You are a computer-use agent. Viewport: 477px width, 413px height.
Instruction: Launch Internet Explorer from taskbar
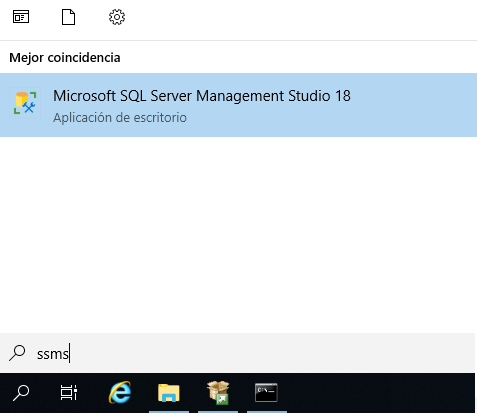(x=120, y=393)
